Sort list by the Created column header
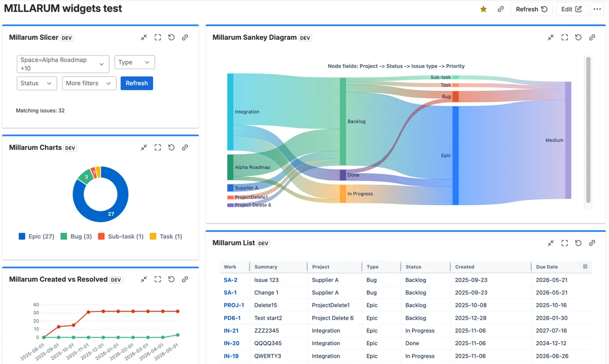The width and height of the screenshot is (609, 364). 465,267
